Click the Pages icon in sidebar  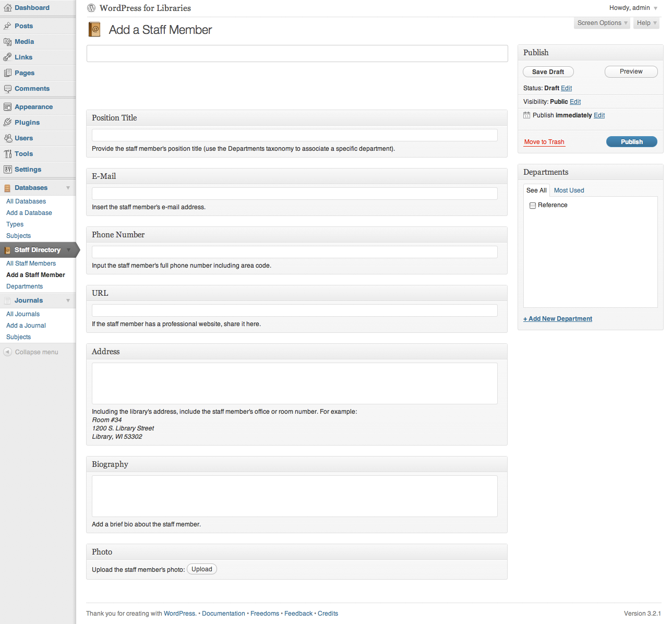[7, 73]
